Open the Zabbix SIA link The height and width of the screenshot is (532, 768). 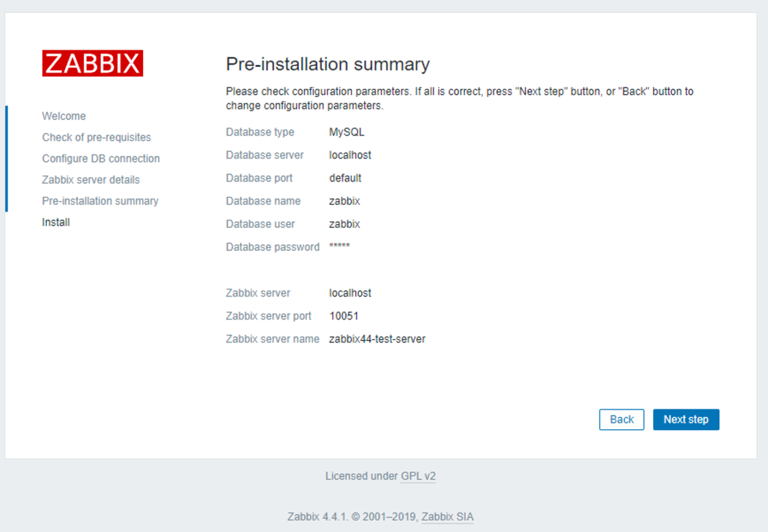click(x=447, y=517)
